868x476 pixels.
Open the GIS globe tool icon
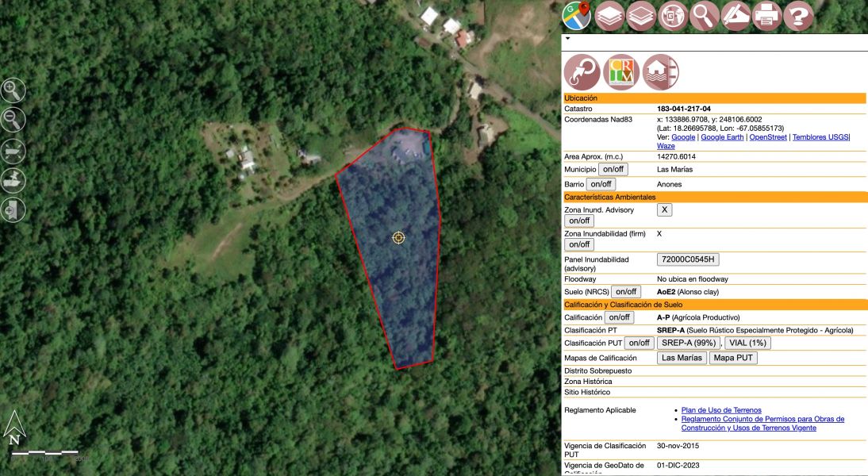pos(672,14)
